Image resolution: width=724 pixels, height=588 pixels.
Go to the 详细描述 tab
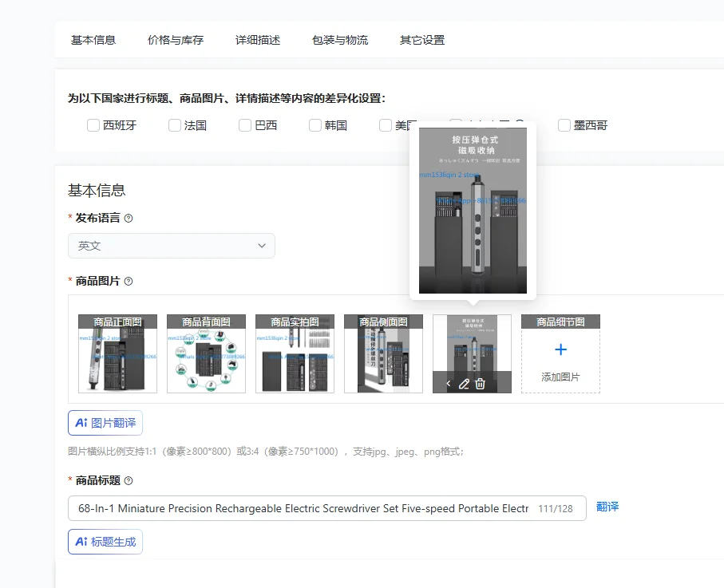point(258,40)
